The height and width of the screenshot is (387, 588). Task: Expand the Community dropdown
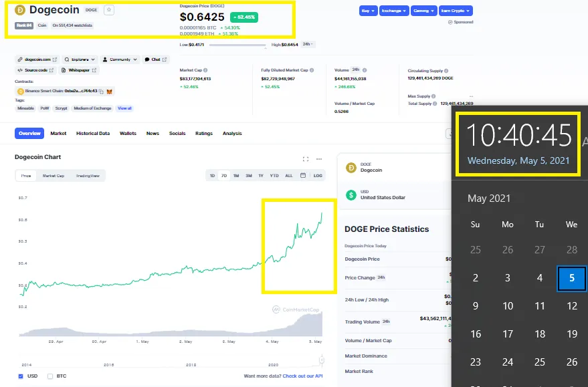click(x=120, y=59)
